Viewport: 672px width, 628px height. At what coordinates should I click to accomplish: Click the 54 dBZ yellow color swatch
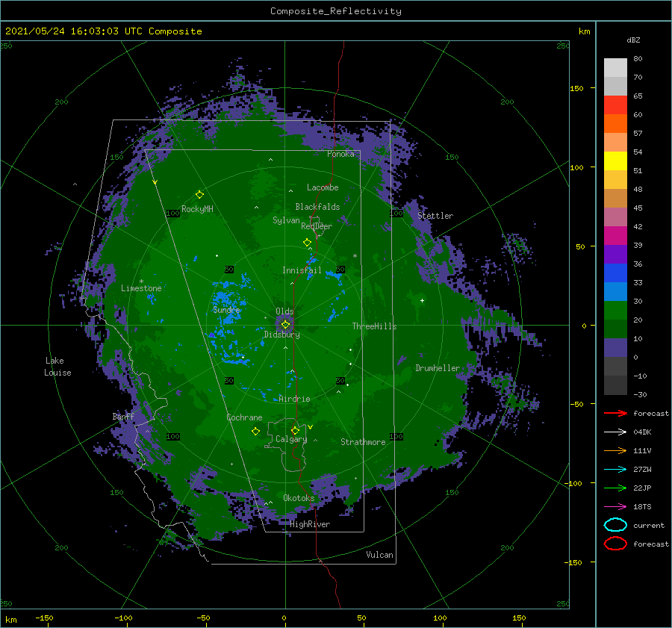tap(615, 161)
